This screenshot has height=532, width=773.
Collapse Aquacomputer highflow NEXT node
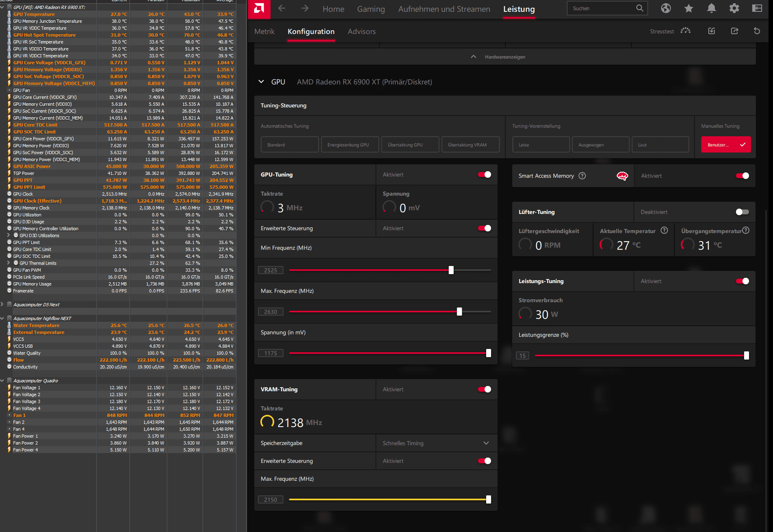tap(2, 318)
